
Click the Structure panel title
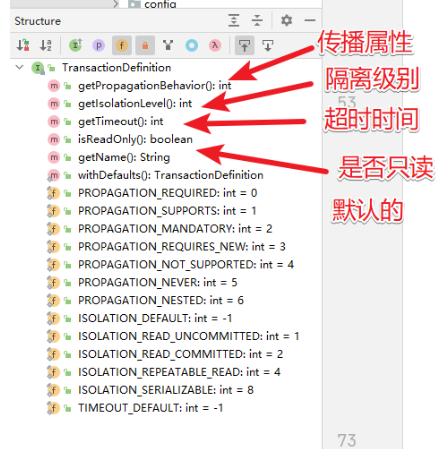pyautogui.click(x=38, y=21)
